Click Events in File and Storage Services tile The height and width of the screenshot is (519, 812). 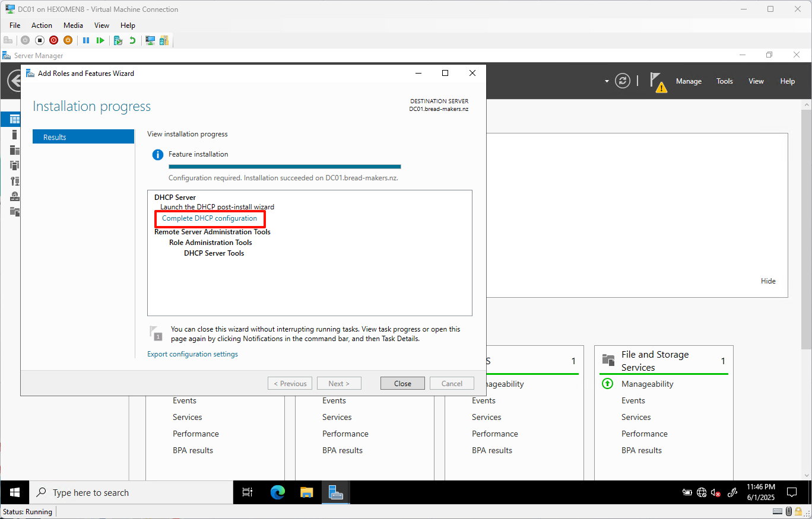633,400
